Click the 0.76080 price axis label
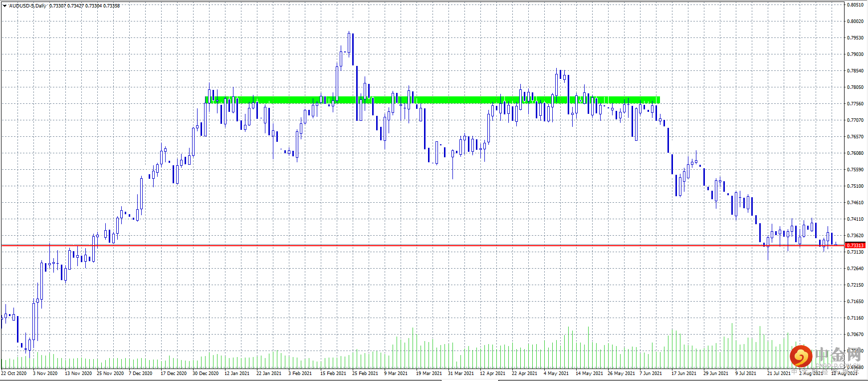This screenshot has width=868, height=381. [x=855, y=153]
